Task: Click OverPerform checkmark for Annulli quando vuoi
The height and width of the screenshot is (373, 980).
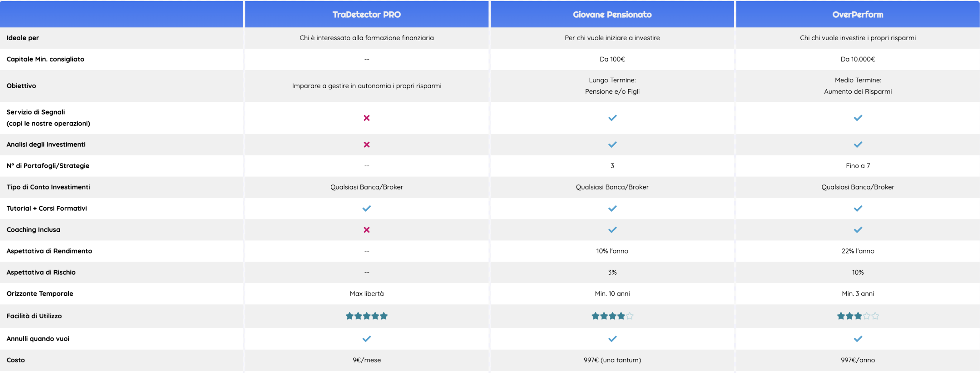Action: point(858,339)
